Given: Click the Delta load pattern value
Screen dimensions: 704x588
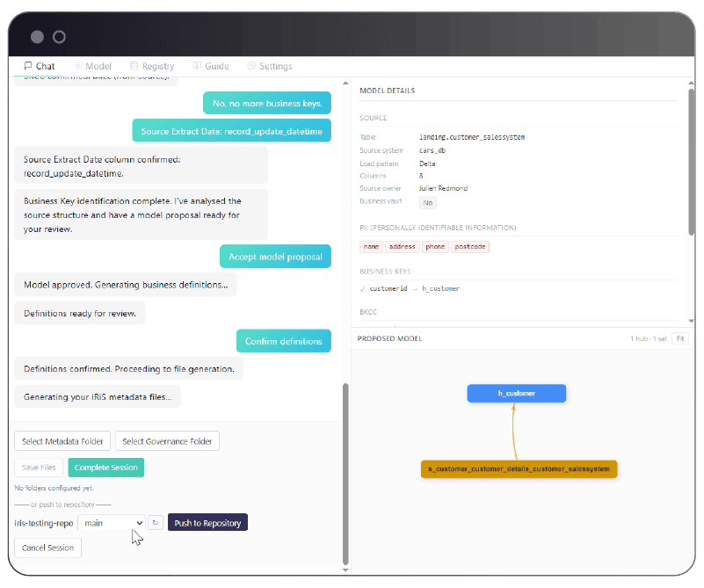Looking at the screenshot, I should coord(427,163).
